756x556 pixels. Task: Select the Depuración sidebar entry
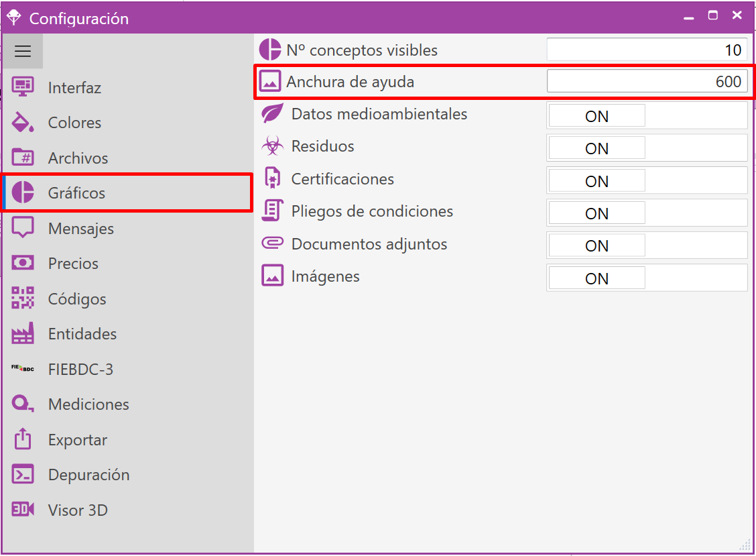point(88,475)
